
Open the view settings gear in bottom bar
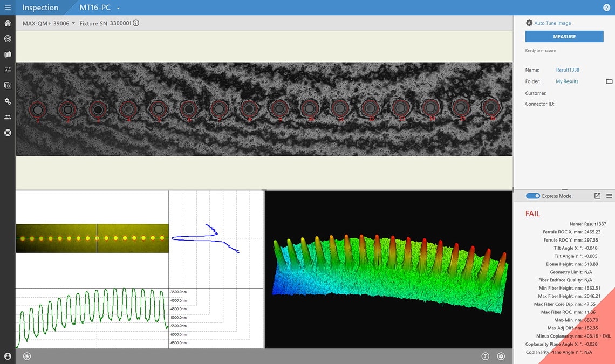click(x=501, y=356)
